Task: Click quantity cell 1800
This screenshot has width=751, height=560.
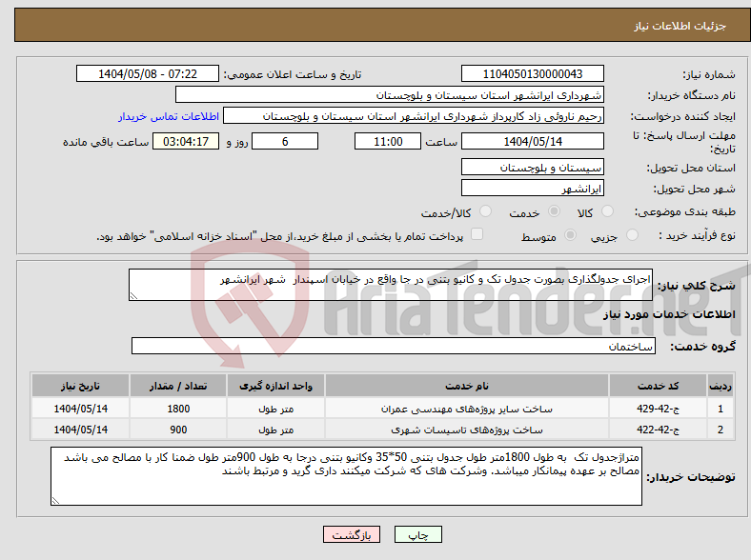Action: click(178, 409)
